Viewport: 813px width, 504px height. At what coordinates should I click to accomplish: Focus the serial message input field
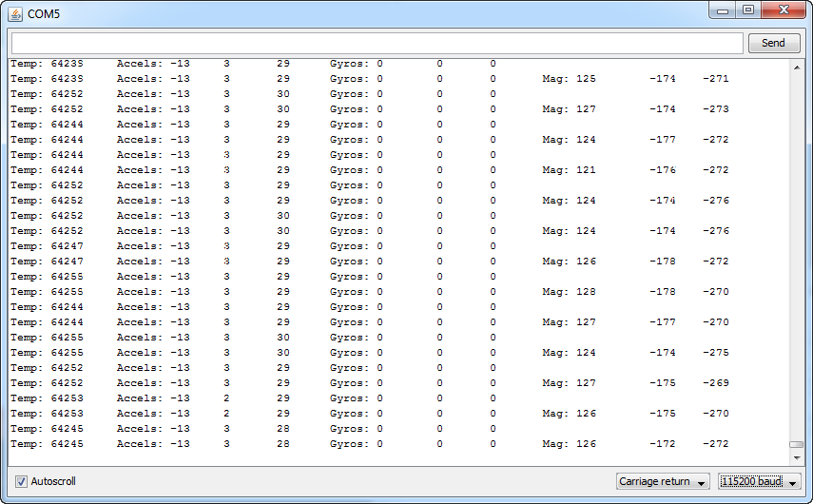coord(377,43)
